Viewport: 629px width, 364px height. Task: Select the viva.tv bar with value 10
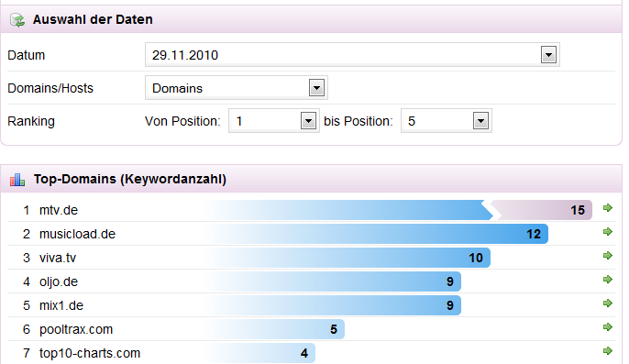348,258
